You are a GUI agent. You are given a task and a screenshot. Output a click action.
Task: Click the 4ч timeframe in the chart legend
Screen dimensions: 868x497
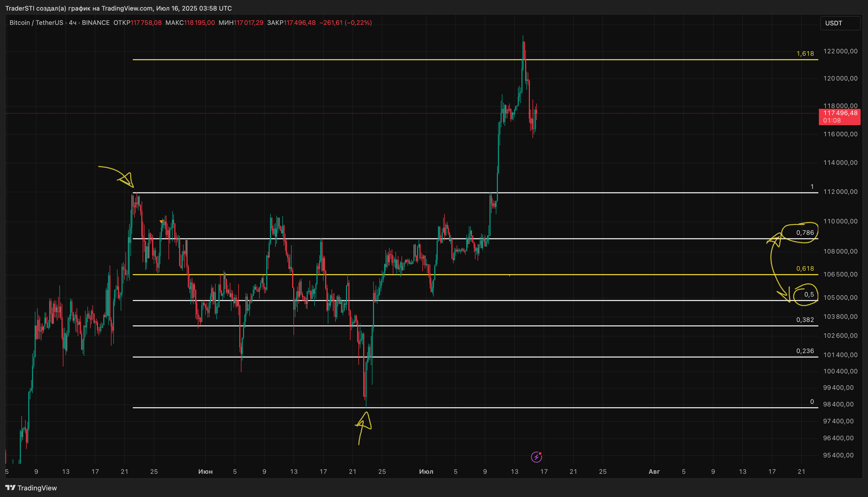(72, 22)
